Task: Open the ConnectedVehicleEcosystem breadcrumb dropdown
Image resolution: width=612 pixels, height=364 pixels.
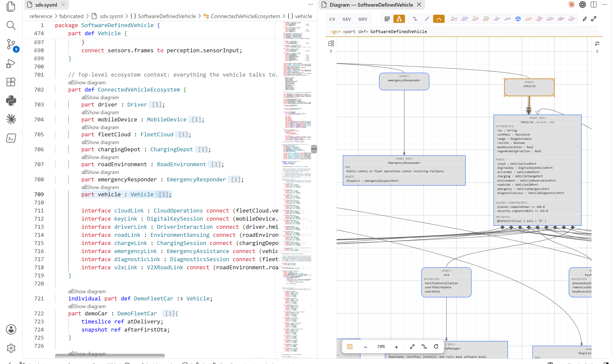Action: tap(242, 16)
